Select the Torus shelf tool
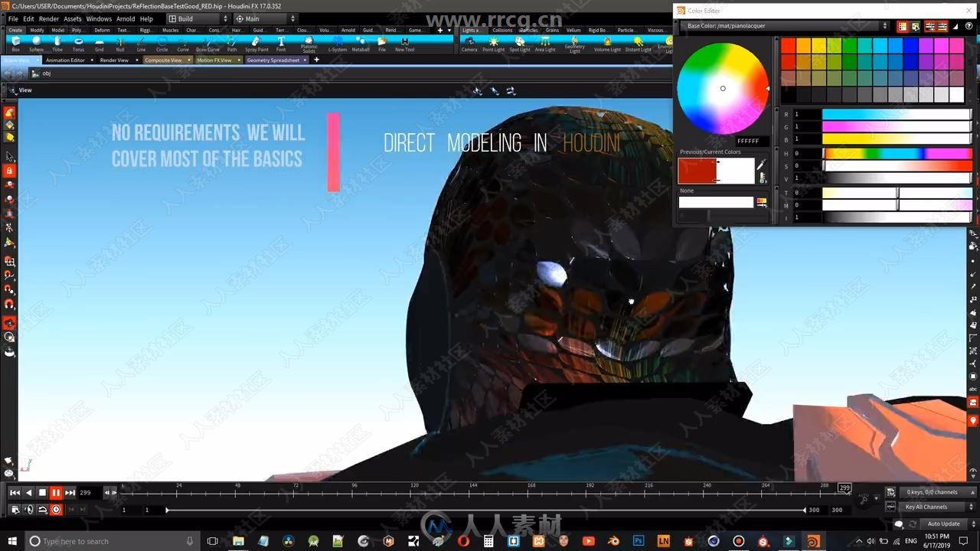The image size is (980, 551). pyautogui.click(x=78, y=43)
